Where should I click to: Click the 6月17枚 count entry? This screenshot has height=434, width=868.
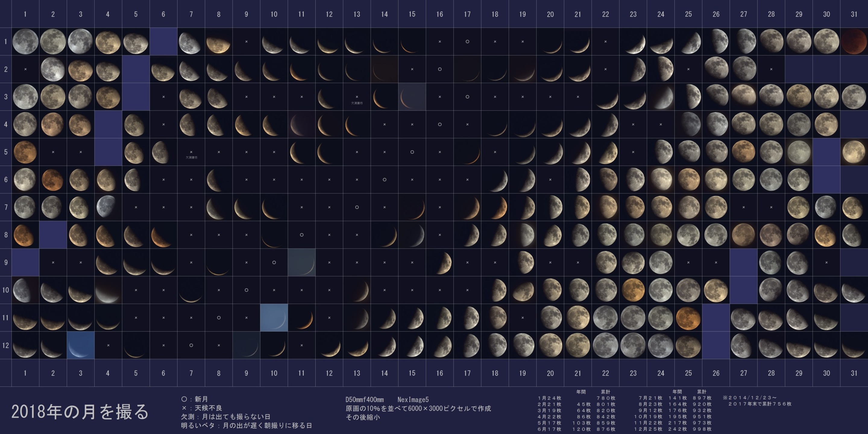click(x=549, y=429)
